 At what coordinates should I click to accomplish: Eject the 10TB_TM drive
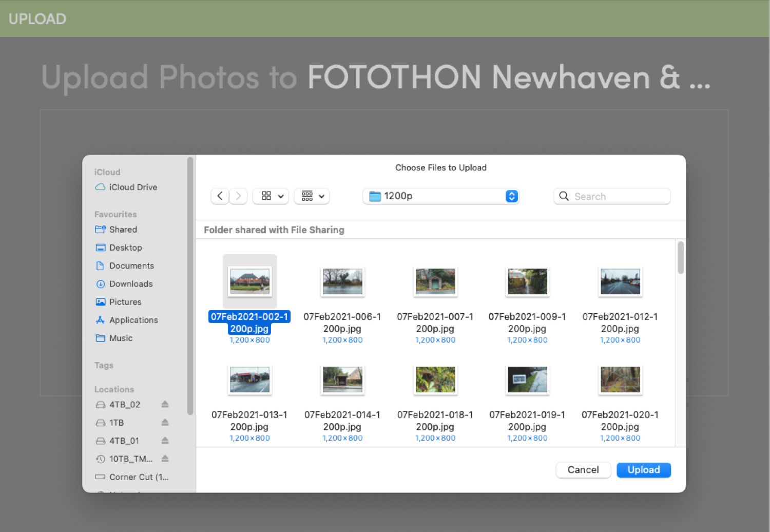pos(165,459)
